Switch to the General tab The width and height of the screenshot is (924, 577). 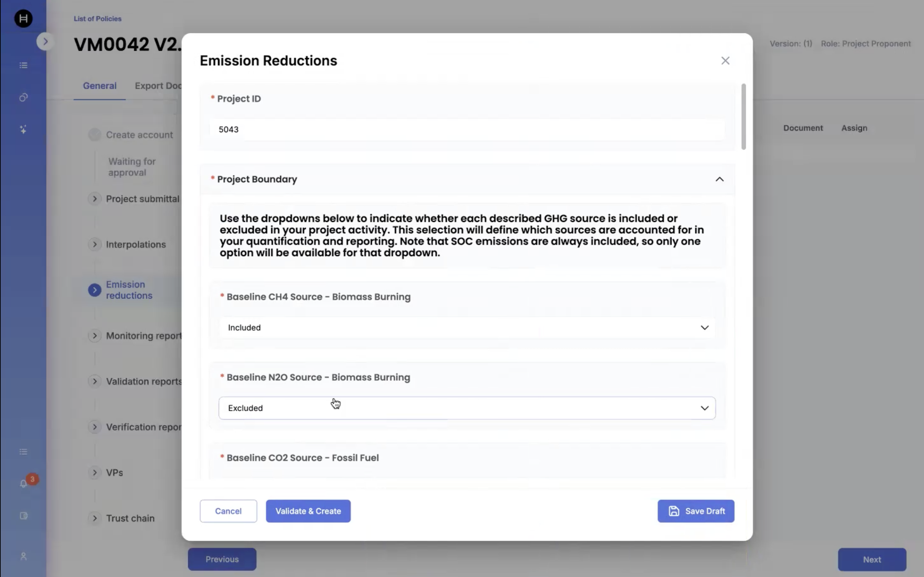pyautogui.click(x=100, y=86)
